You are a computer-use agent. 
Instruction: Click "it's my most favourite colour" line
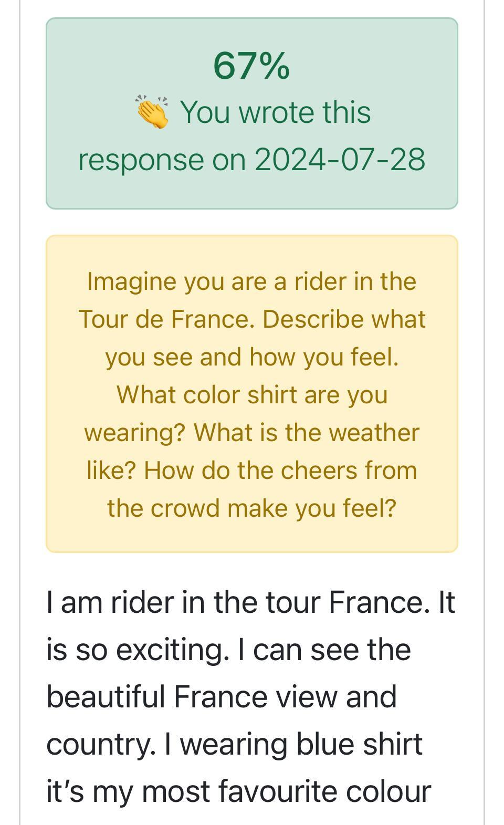238,791
